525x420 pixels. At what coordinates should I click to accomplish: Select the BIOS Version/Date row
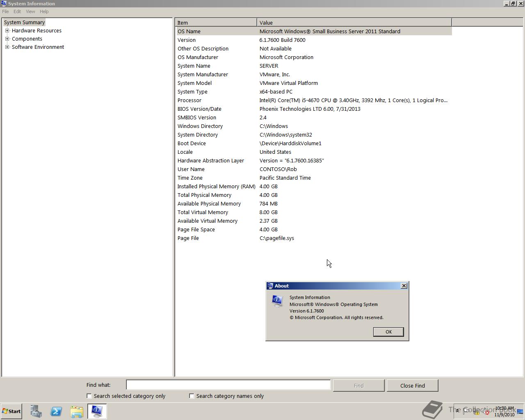point(314,109)
